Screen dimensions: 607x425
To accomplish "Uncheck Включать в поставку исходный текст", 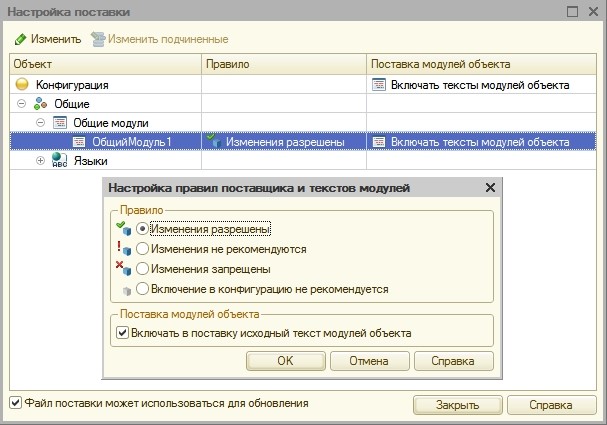I will tap(122, 333).
